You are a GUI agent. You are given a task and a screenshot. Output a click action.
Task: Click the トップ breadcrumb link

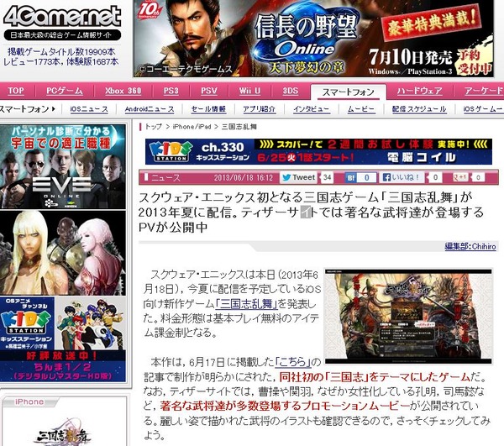click(x=154, y=127)
